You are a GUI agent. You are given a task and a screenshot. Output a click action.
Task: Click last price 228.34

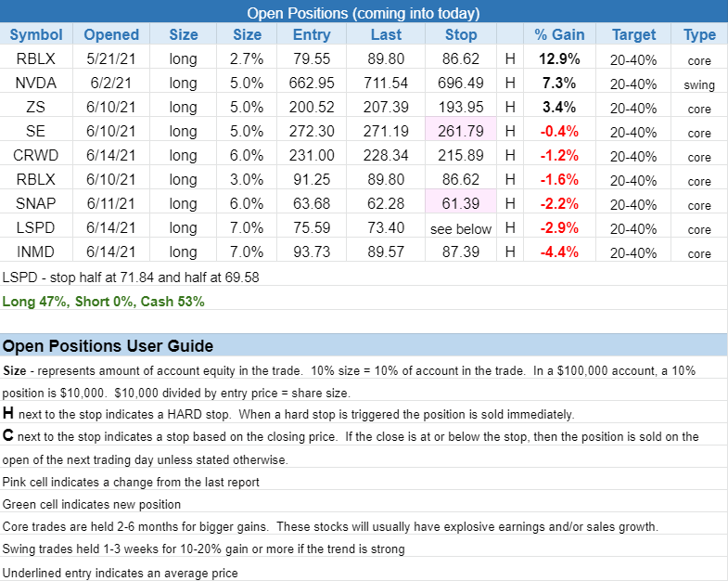[386, 155]
